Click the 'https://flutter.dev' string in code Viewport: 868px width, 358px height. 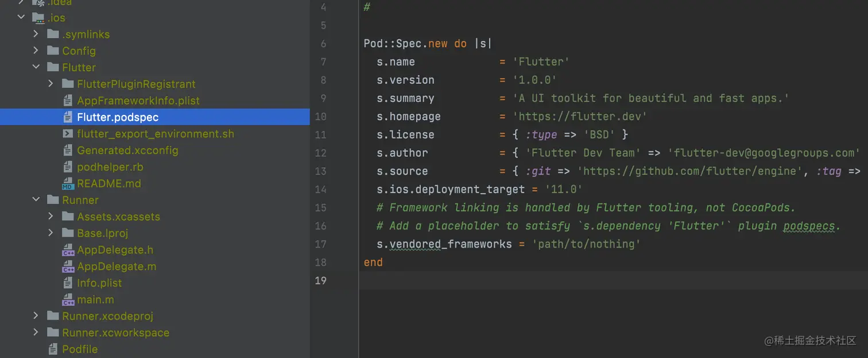pyautogui.click(x=580, y=117)
